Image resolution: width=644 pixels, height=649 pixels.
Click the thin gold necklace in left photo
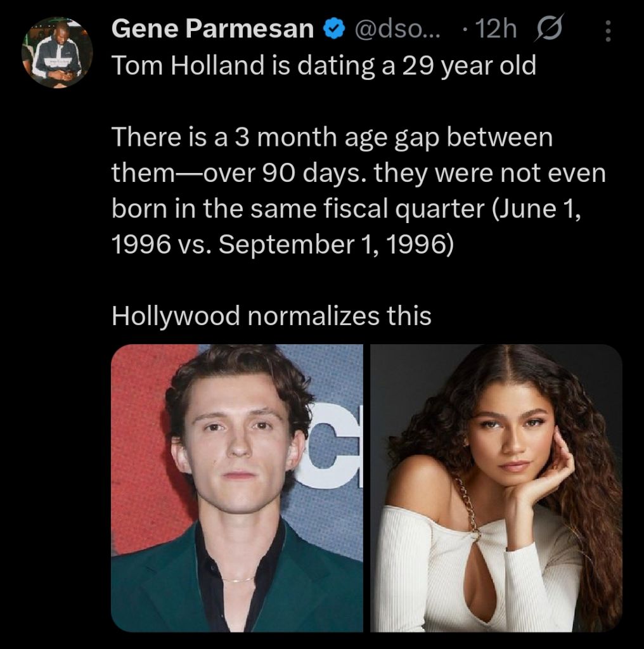click(238, 579)
